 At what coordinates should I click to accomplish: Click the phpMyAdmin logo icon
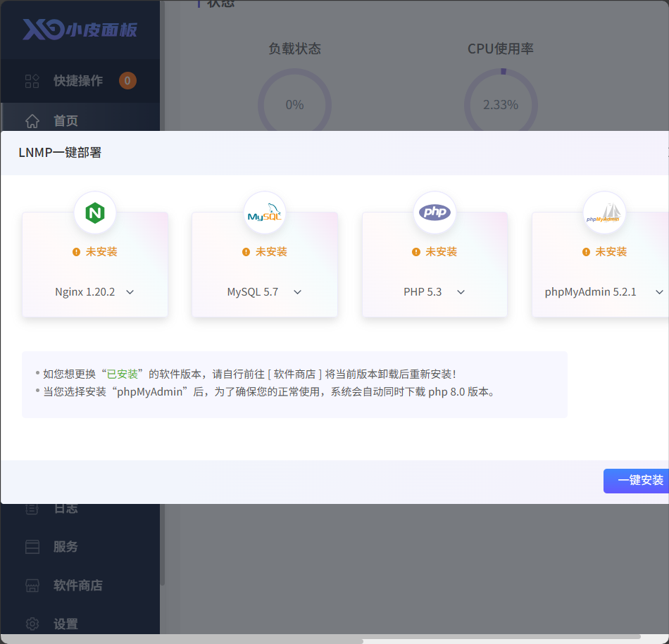coord(604,213)
